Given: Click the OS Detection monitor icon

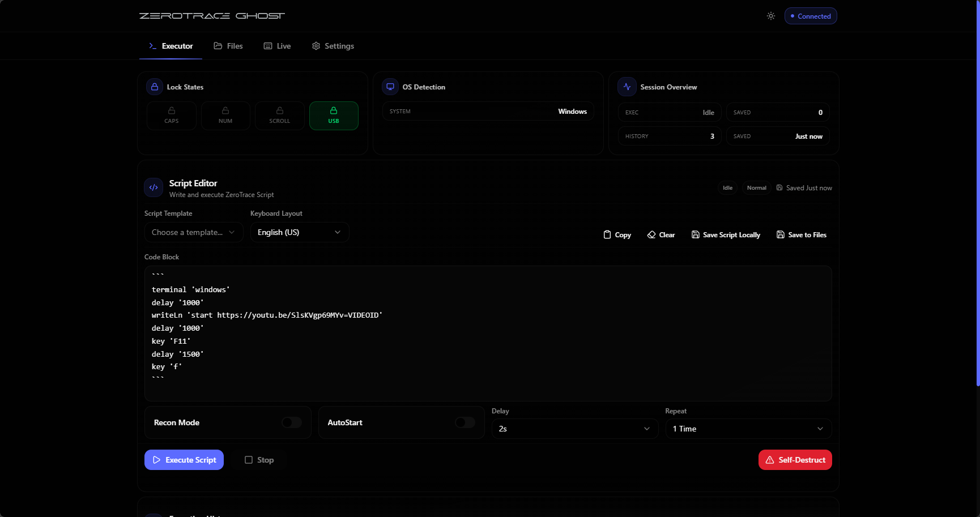Looking at the screenshot, I should [390, 86].
